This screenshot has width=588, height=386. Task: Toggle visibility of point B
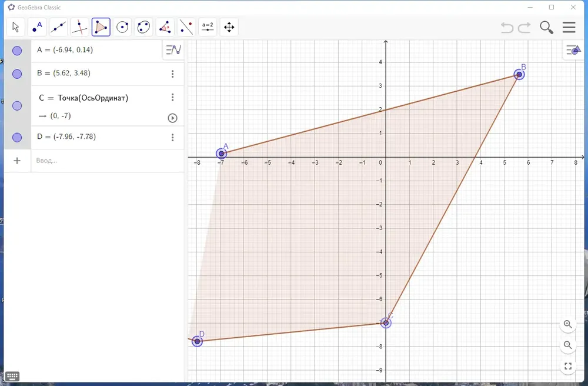coord(17,74)
